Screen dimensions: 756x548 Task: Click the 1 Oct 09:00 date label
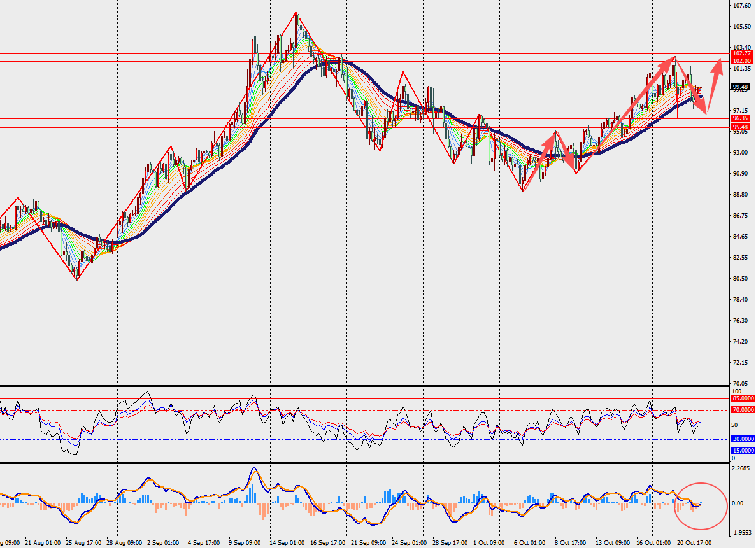pos(489,543)
